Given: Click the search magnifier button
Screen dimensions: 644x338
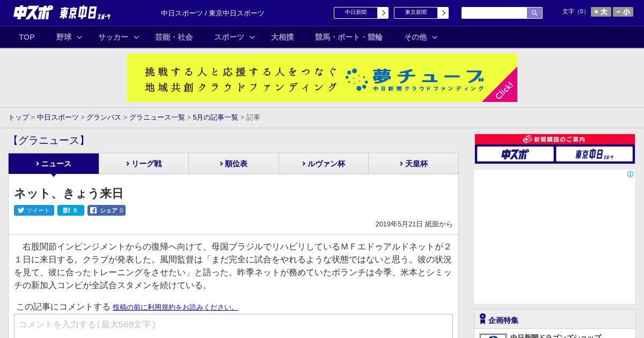Looking at the screenshot, I should pos(535,13).
